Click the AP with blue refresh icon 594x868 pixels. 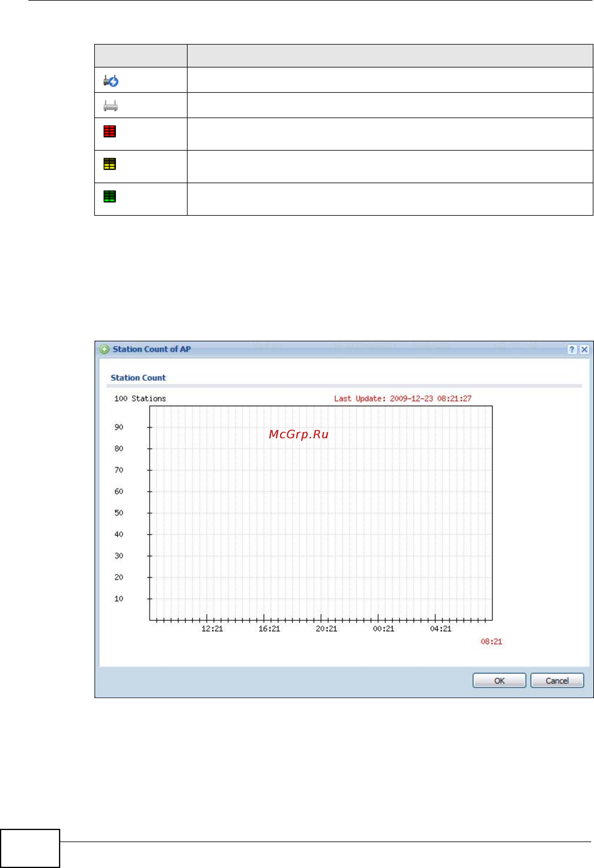coord(111,80)
